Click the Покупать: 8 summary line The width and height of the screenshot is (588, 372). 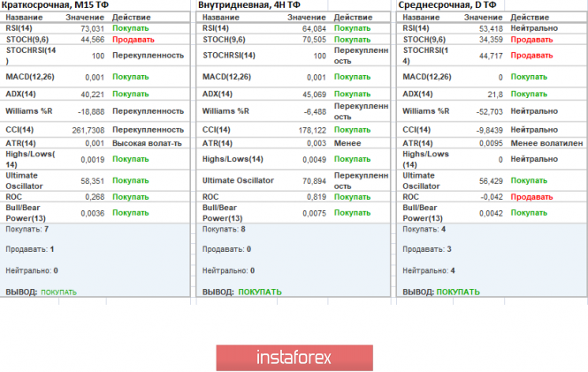pos(224,229)
